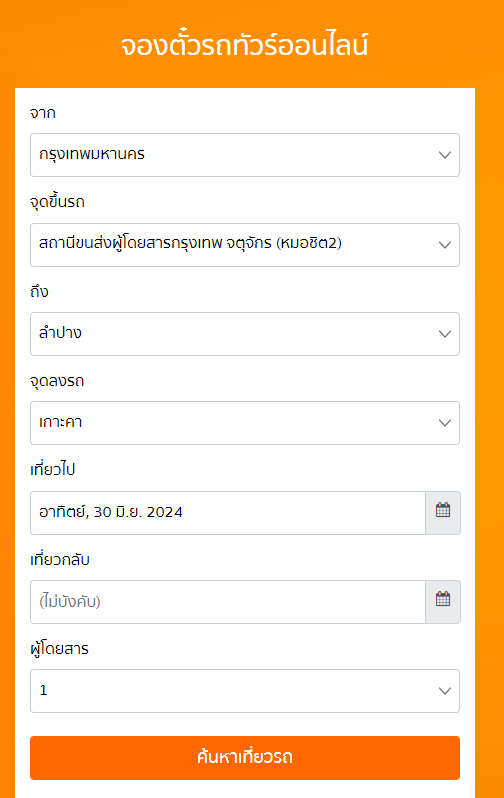
Task: Click the จาก field label
Action: 43,112
